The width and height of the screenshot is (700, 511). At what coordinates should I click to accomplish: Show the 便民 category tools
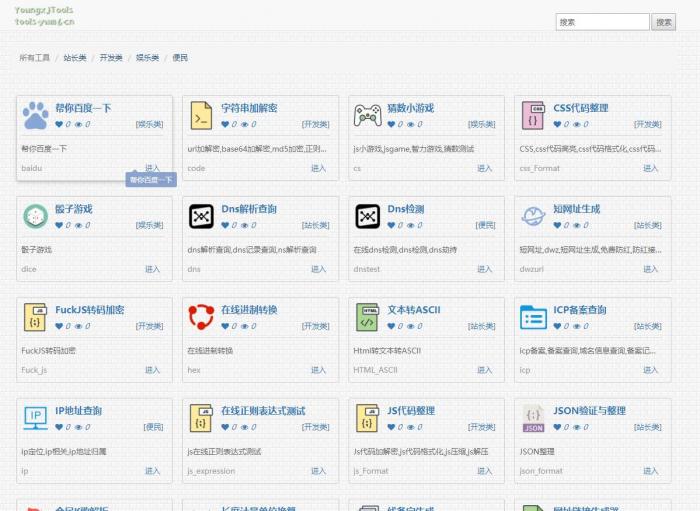click(x=180, y=58)
